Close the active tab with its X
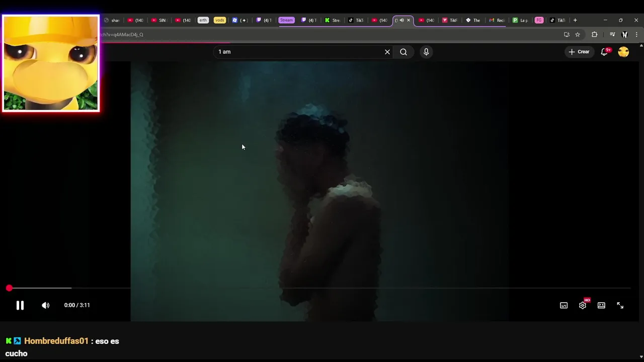Image resolution: width=644 pixels, height=362 pixels. point(409,20)
